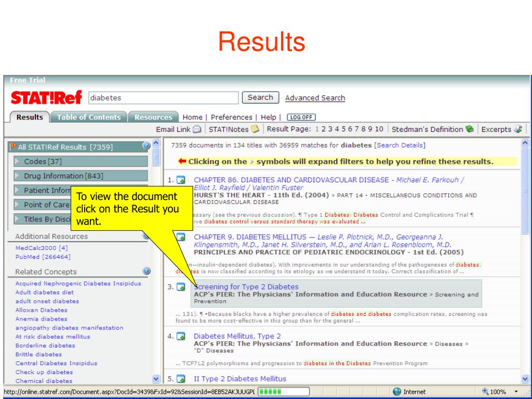Click the document icon for result 5
This screenshot has height=399, width=532.
click(181, 379)
